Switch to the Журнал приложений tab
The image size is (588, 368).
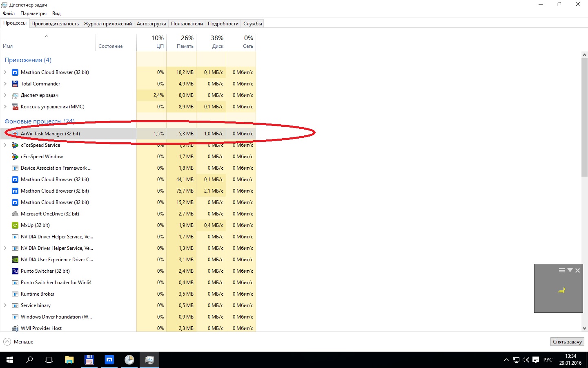[x=108, y=24]
